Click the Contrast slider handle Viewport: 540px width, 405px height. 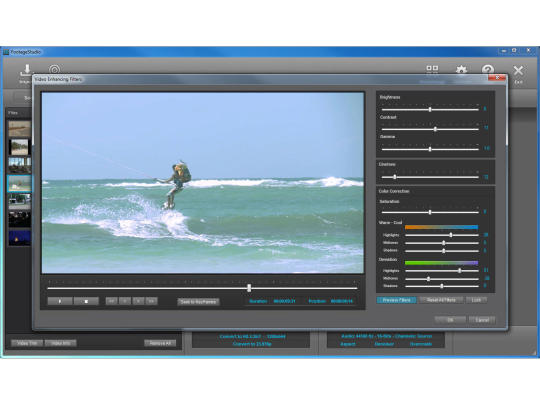[x=435, y=129]
